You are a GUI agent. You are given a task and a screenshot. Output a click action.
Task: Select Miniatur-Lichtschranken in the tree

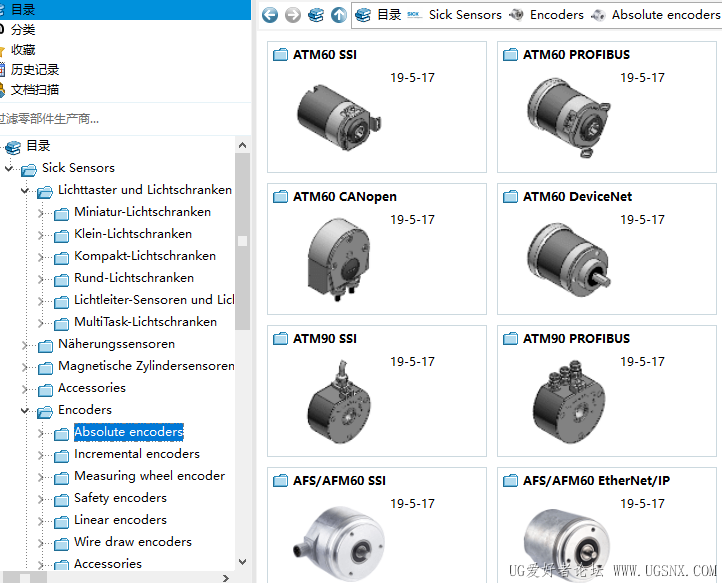click(142, 212)
